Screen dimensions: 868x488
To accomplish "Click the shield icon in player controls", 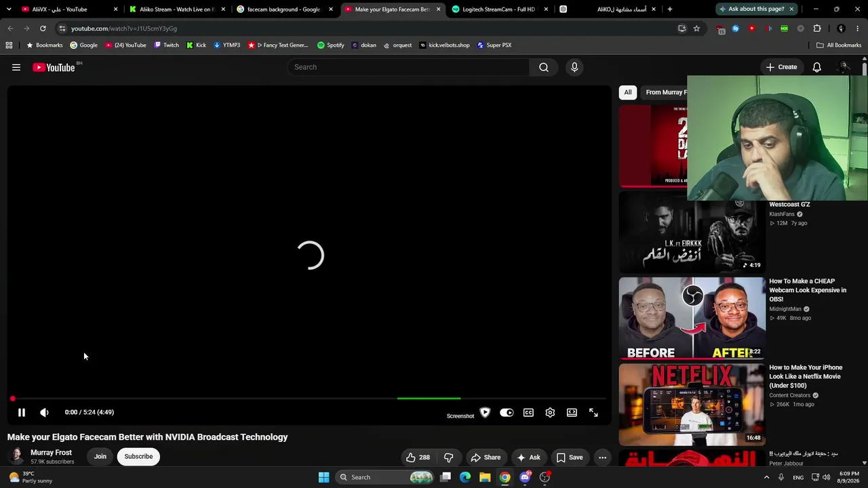I will tap(485, 412).
